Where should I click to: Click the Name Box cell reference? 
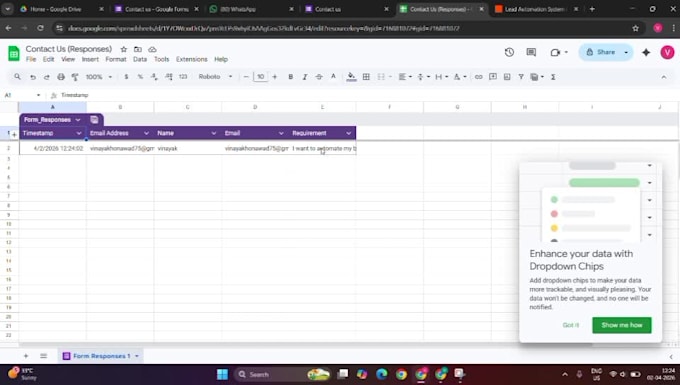22,95
